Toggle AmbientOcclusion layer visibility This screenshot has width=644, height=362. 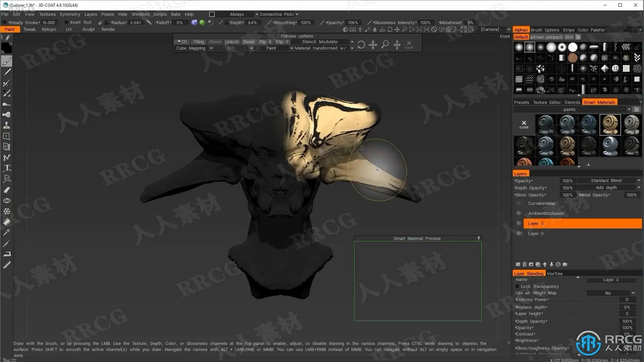[519, 213]
